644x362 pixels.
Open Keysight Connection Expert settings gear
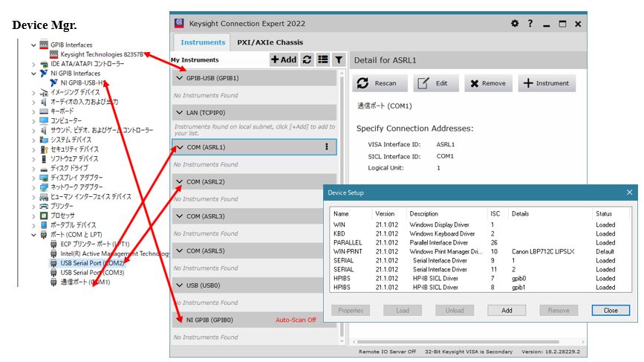point(515,24)
